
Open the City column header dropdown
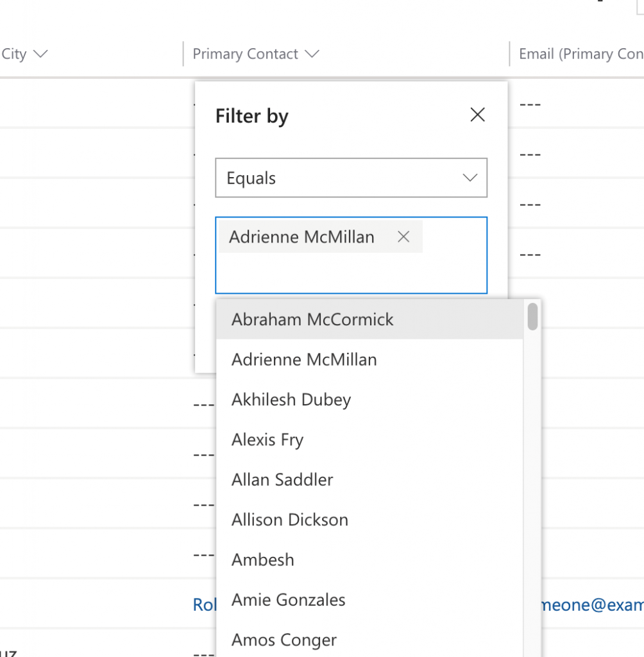41,54
